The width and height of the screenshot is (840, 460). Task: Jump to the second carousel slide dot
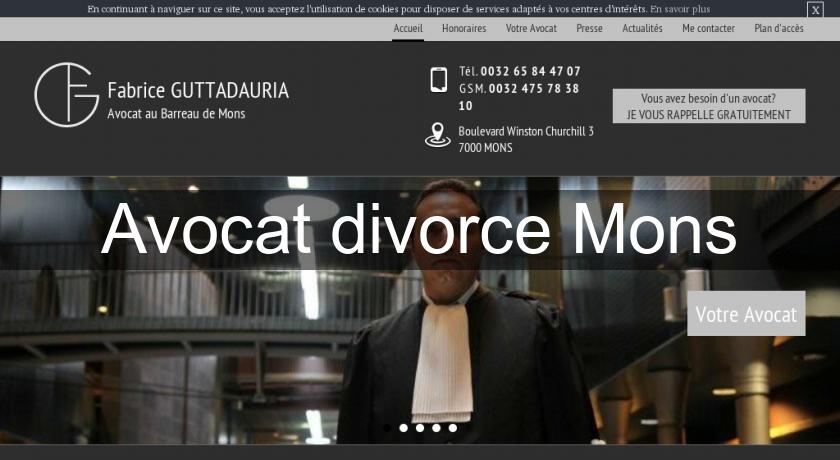click(404, 428)
